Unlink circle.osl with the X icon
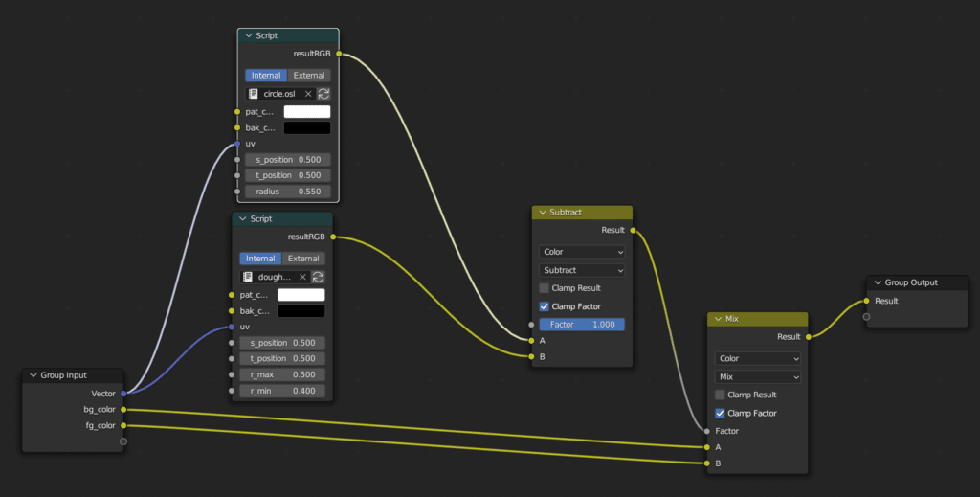This screenshot has width=980, height=497. (308, 94)
